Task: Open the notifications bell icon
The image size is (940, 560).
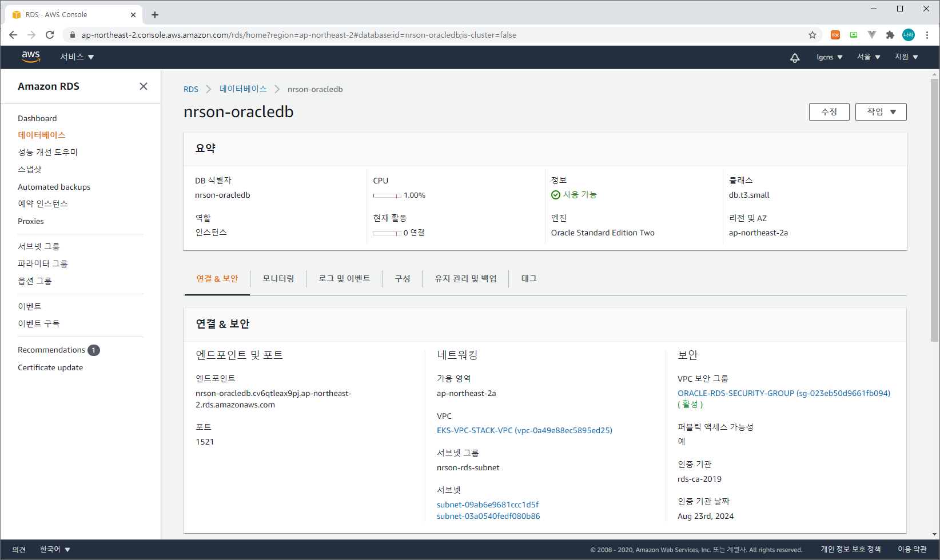Action: tap(795, 57)
